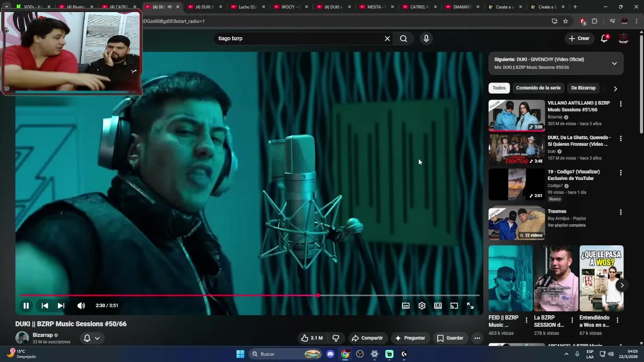Screen dimensions: 644x362
Task: Open VILLANO ANTILLANO video thumbnail
Action: (x=517, y=115)
